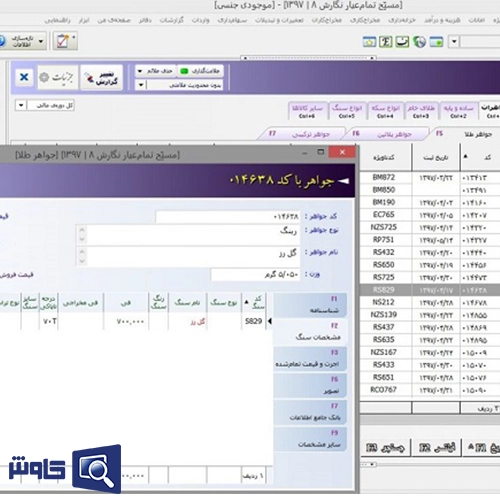Expand the کل دوره‌ی مالی fiscal period dropdown
500x500 pixels.
click(x=21, y=105)
